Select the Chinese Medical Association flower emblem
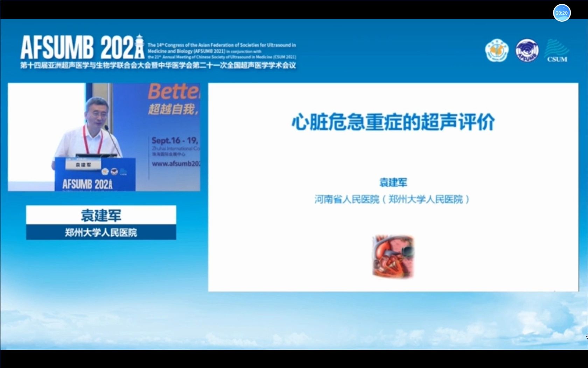The width and height of the screenshot is (588, 368). pos(497,50)
